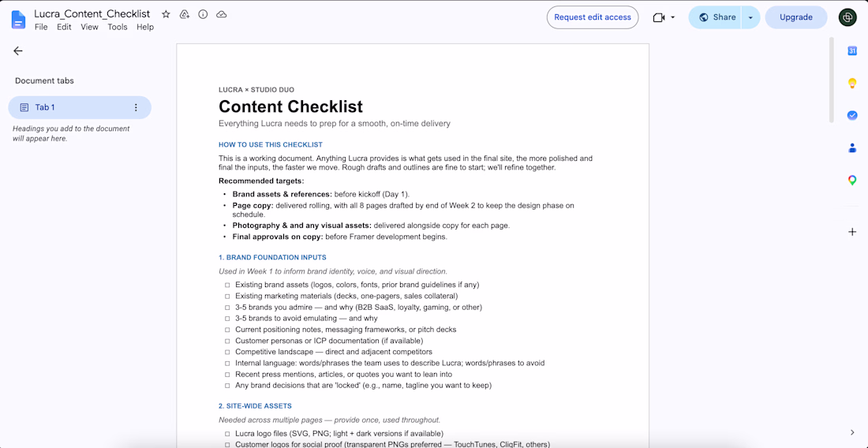This screenshot has width=868, height=448.
Task: Open Google Calendar in the side panel
Action: [x=852, y=51]
